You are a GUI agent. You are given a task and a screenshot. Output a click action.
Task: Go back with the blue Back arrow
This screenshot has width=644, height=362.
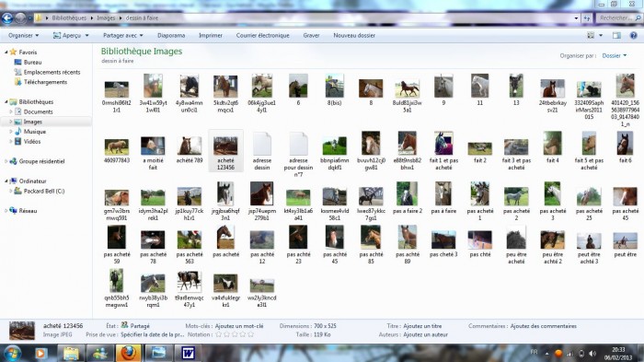click(7, 18)
